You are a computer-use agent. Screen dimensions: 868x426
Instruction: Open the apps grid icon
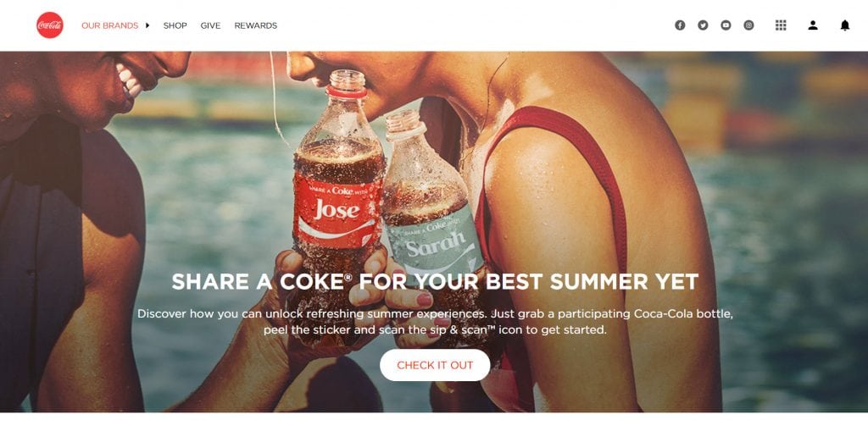[x=781, y=25]
